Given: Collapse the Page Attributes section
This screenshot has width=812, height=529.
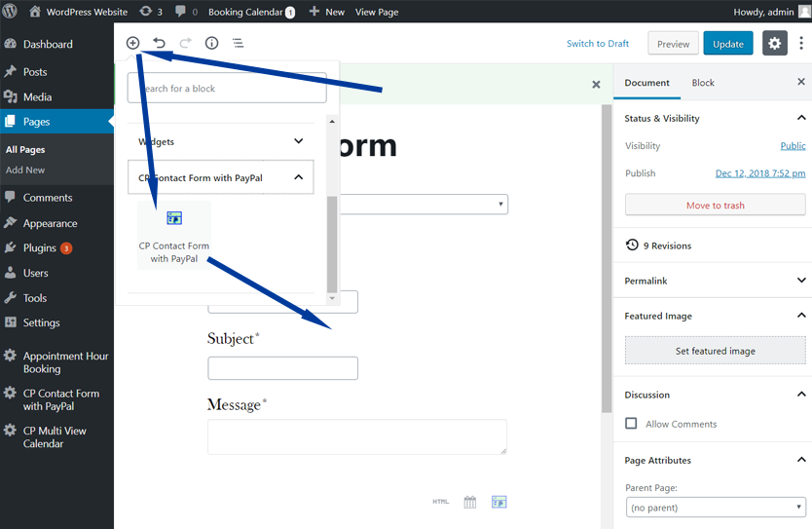Looking at the screenshot, I should (x=713, y=460).
